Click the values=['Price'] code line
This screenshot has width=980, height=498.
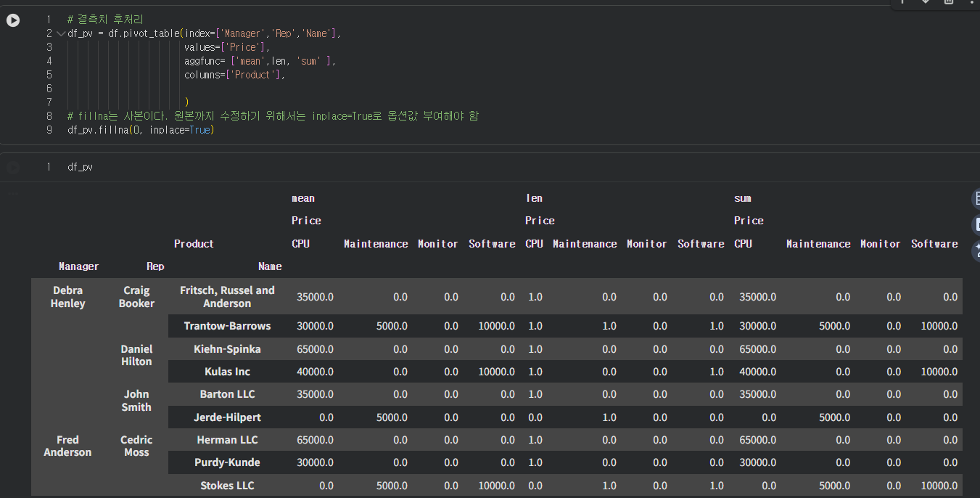point(226,47)
